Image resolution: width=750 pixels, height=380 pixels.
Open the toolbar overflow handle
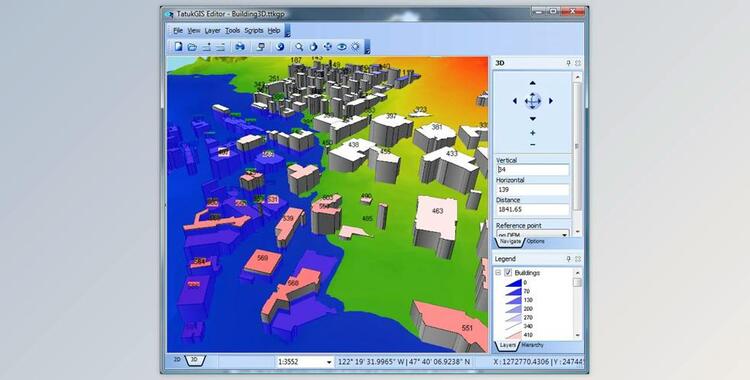[367, 46]
